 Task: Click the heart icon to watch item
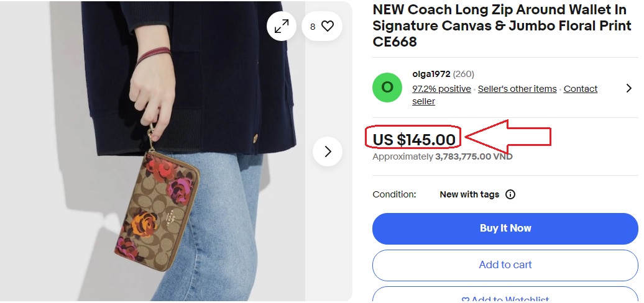pyautogui.click(x=328, y=26)
